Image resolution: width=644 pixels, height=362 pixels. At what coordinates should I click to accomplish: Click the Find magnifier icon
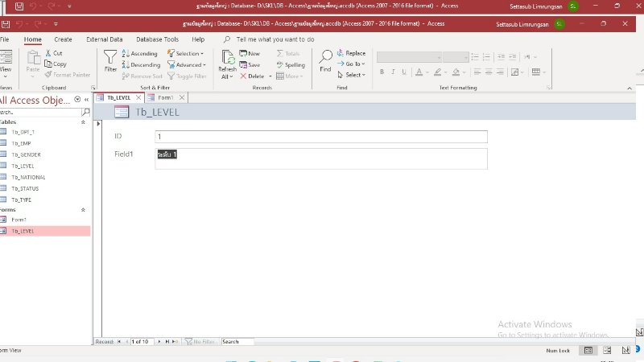pyautogui.click(x=325, y=60)
